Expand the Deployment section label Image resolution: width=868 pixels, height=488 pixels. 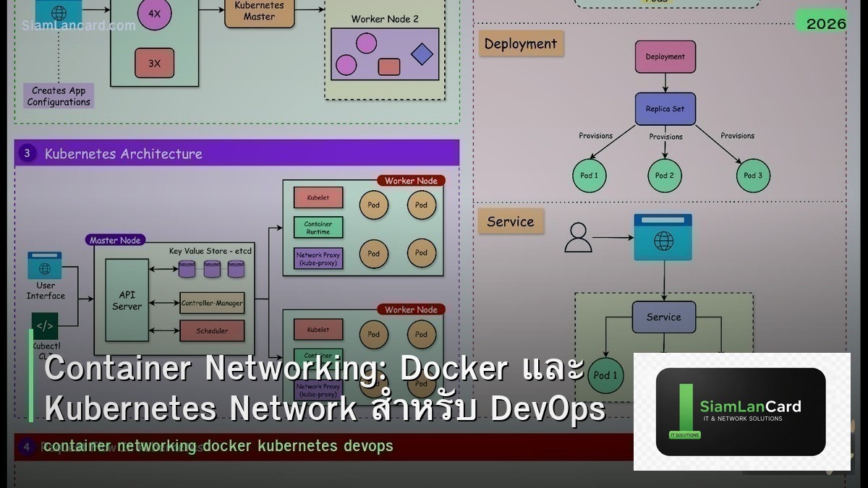(521, 44)
